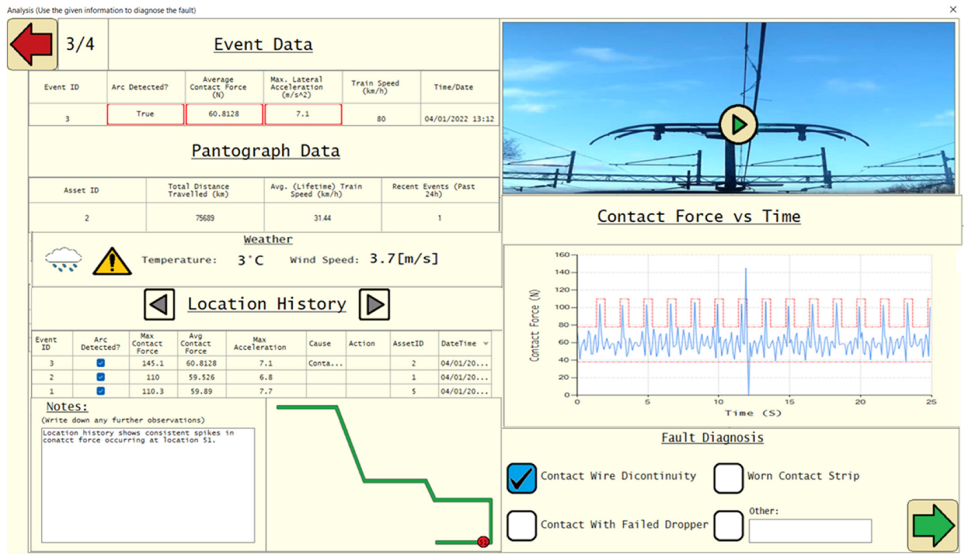Go to previous Location History entry

click(160, 304)
